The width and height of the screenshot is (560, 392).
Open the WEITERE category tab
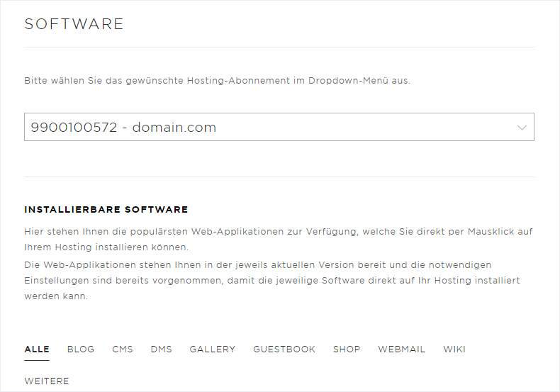(47, 381)
